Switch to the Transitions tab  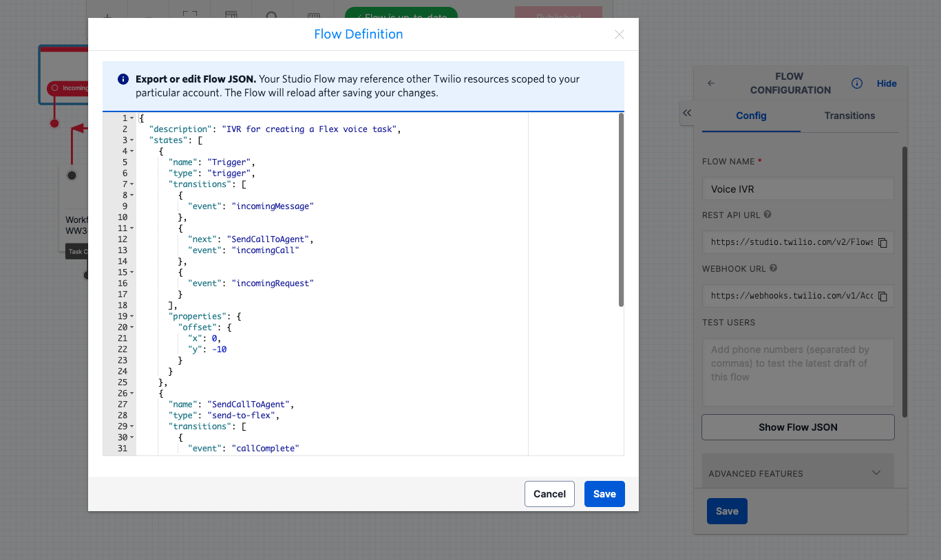point(849,116)
